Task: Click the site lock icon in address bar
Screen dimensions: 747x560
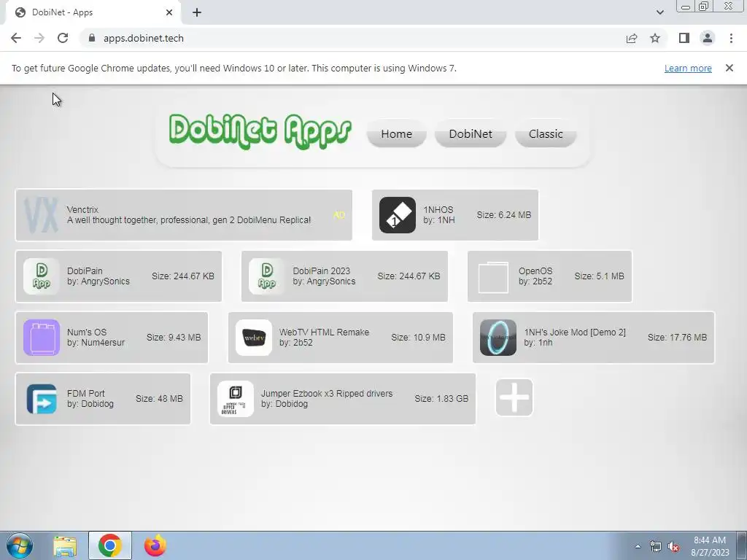Action: [x=92, y=38]
